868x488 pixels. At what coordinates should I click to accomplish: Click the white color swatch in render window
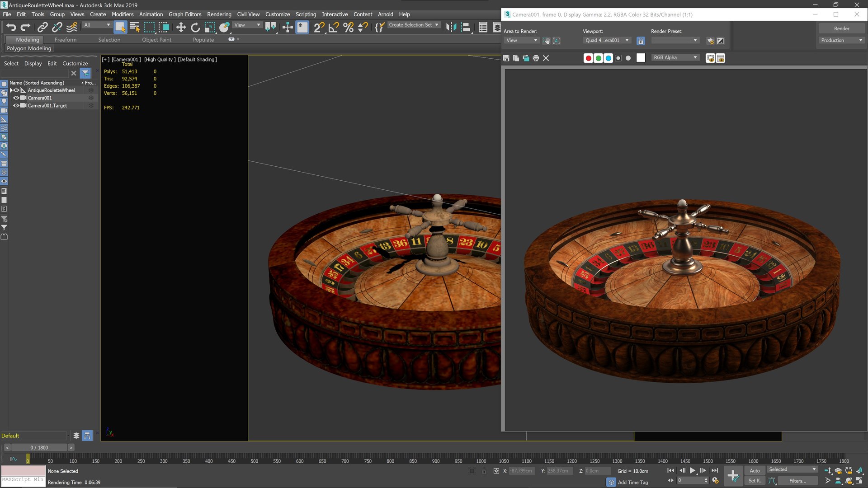tap(641, 58)
